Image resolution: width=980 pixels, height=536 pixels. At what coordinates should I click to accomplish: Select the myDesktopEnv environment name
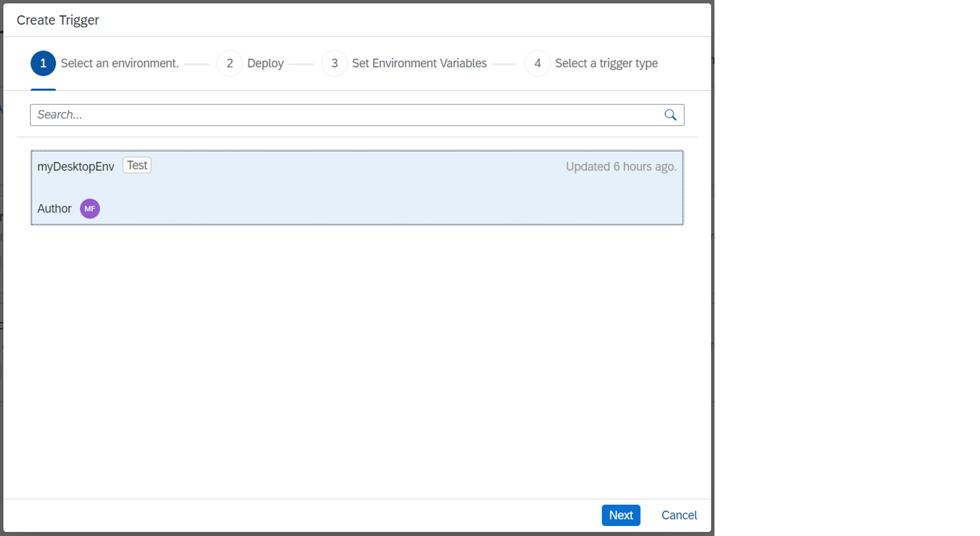[76, 166]
